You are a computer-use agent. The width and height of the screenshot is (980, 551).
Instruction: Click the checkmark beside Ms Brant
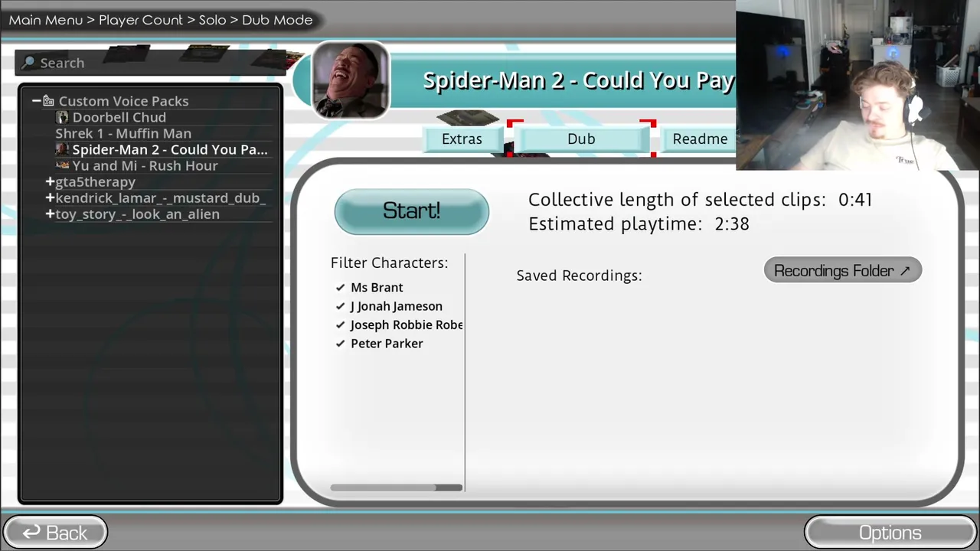click(340, 288)
